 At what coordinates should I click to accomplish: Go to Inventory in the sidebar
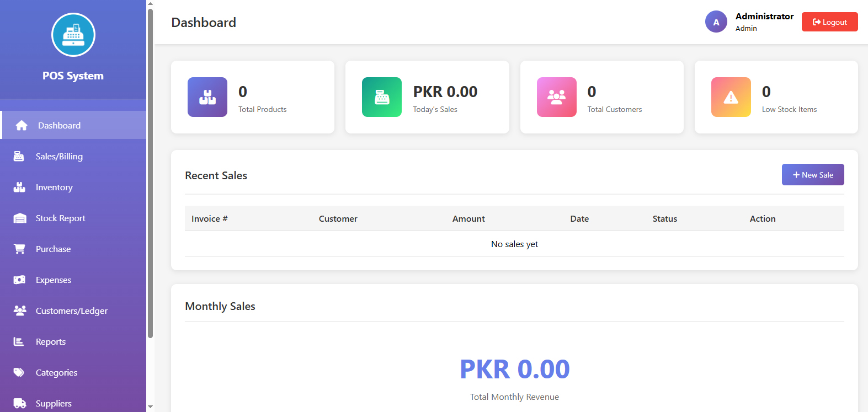(x=54, y=187)
